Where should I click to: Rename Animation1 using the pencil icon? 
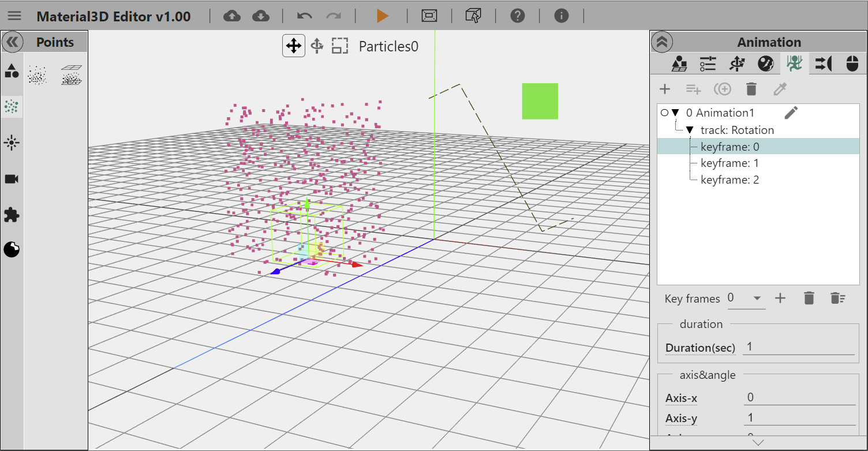791,113
